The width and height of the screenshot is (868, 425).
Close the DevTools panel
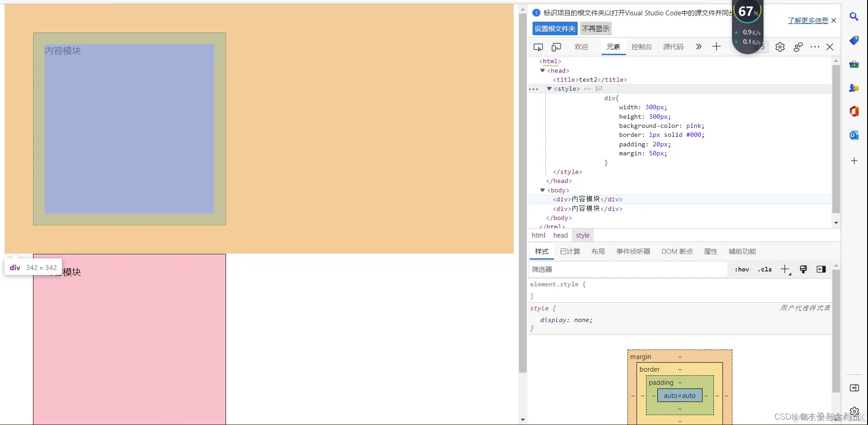click(x=830, y=47)
